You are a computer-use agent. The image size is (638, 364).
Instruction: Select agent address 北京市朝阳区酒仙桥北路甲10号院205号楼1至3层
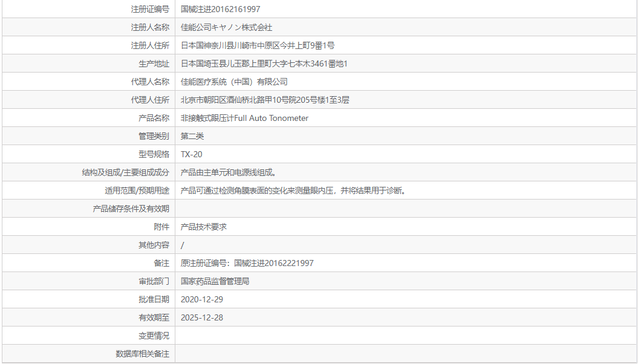click(265, 100)
